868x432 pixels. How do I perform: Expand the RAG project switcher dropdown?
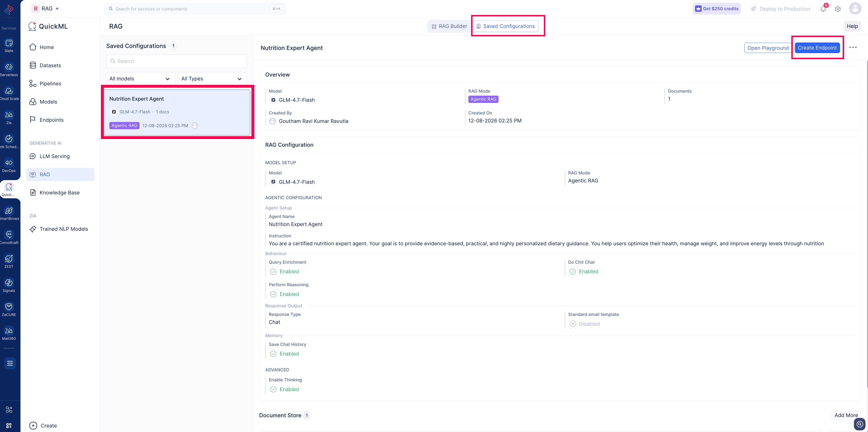pyautogui.click(x=45, y=9)
